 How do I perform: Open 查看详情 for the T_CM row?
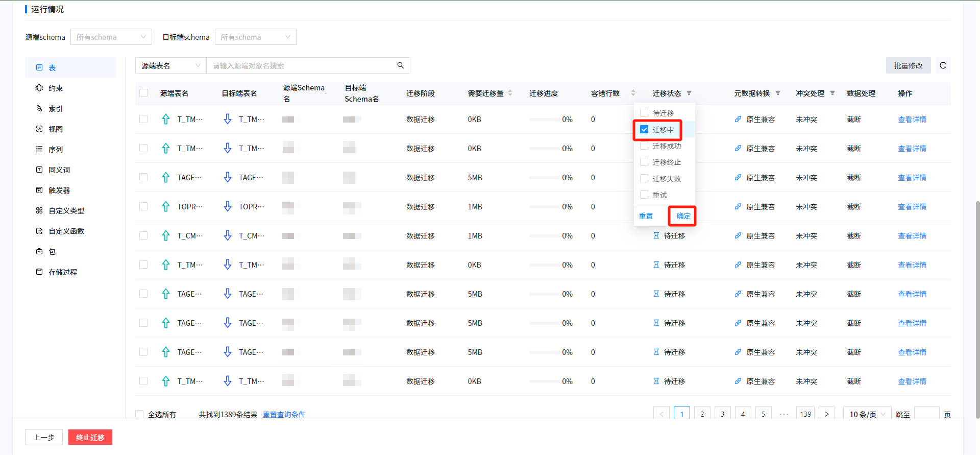(912, 235)
